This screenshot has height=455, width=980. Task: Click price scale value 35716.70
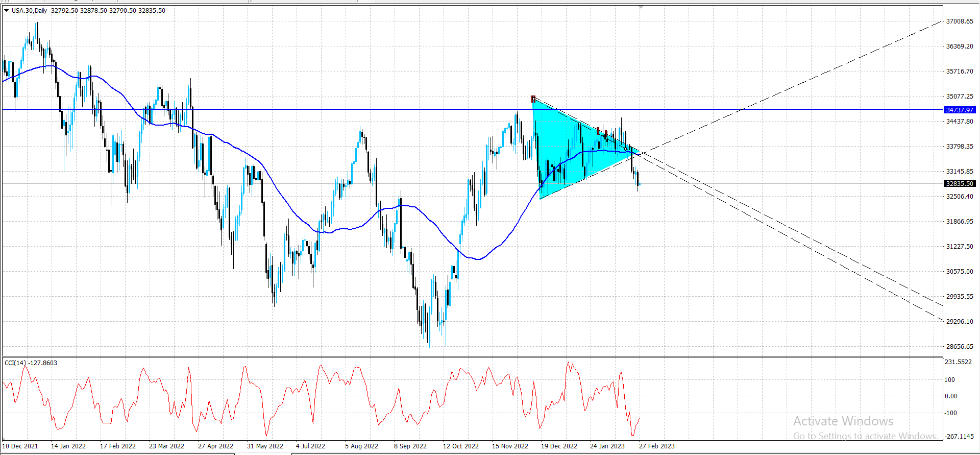tap(960, 71)
